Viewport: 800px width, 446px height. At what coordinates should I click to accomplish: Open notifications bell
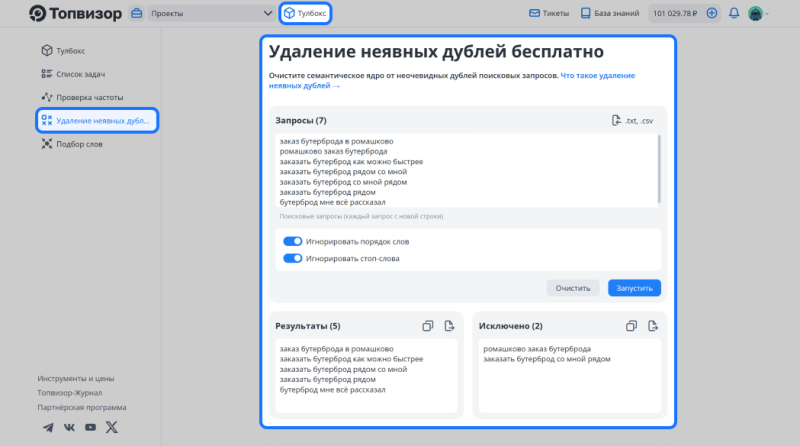[734, 13]
